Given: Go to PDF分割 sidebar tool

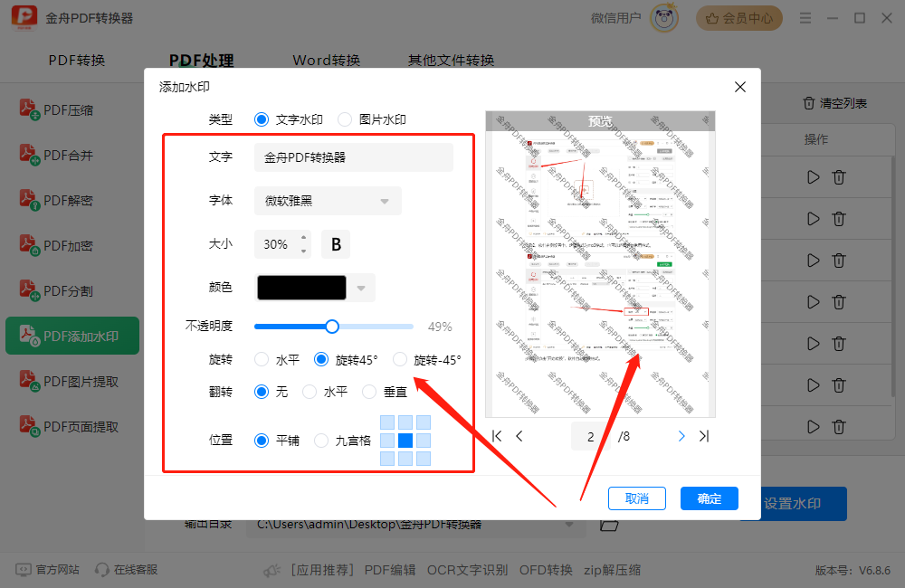Looking at the screenshot, I should pyautogui.click(x=56, y=290).
